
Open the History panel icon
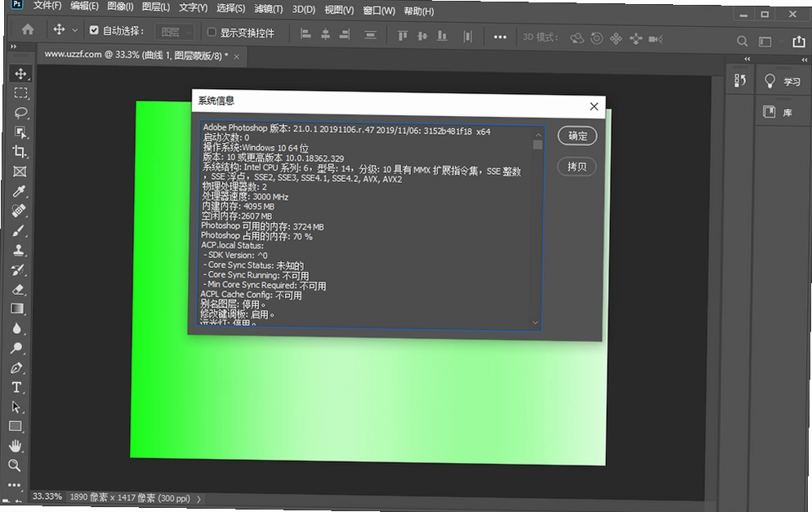pos(740,80)
